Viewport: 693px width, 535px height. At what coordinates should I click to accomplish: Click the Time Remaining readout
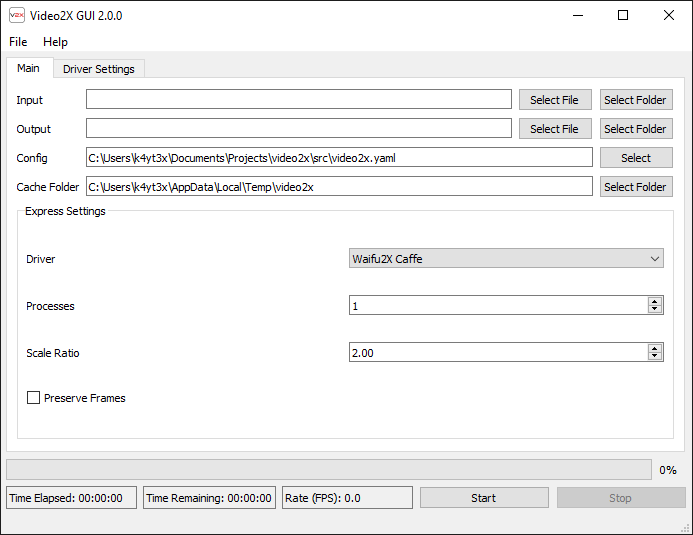209,498
